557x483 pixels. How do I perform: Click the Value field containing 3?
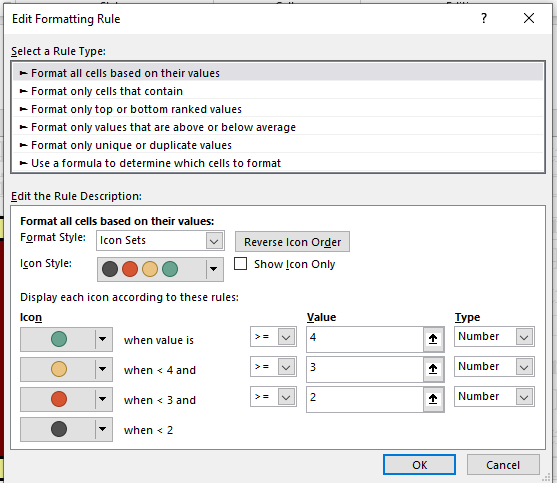coord(364,369)
